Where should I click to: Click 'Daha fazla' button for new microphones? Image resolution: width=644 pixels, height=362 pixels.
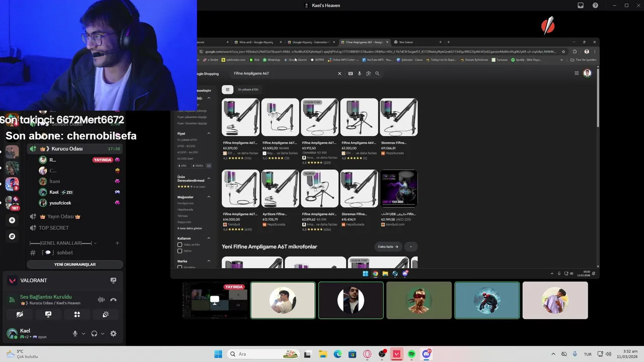tap(389, 247)
